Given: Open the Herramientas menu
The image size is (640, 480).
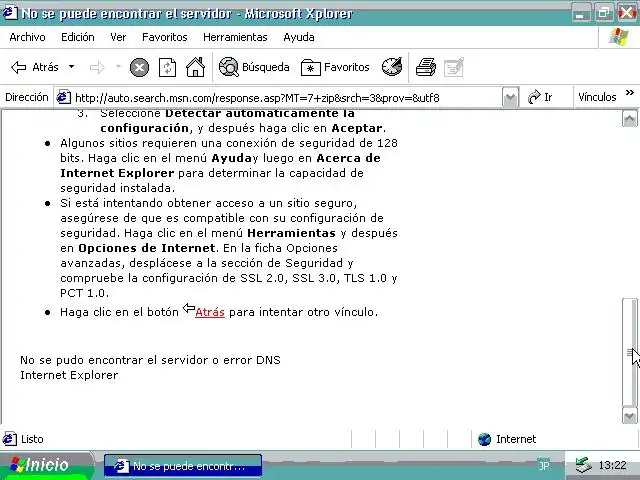Looking at the screenshot, I should [235, 38].
